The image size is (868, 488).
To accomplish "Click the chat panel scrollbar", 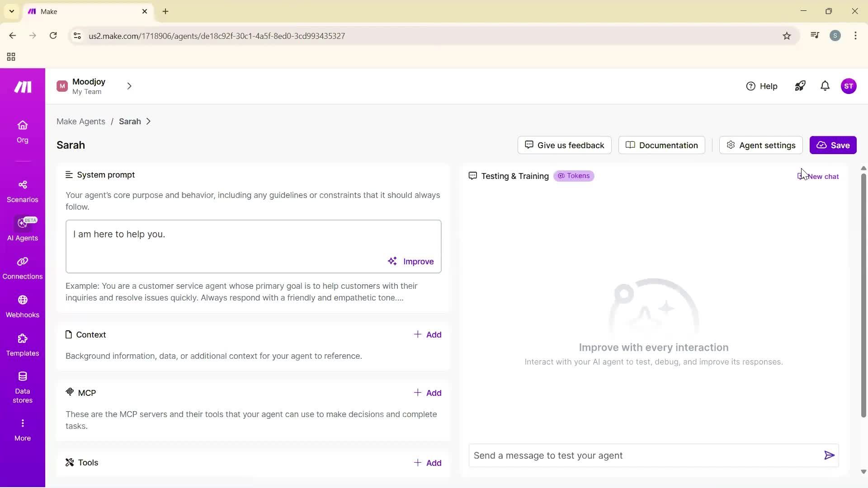I will (863, 294).
